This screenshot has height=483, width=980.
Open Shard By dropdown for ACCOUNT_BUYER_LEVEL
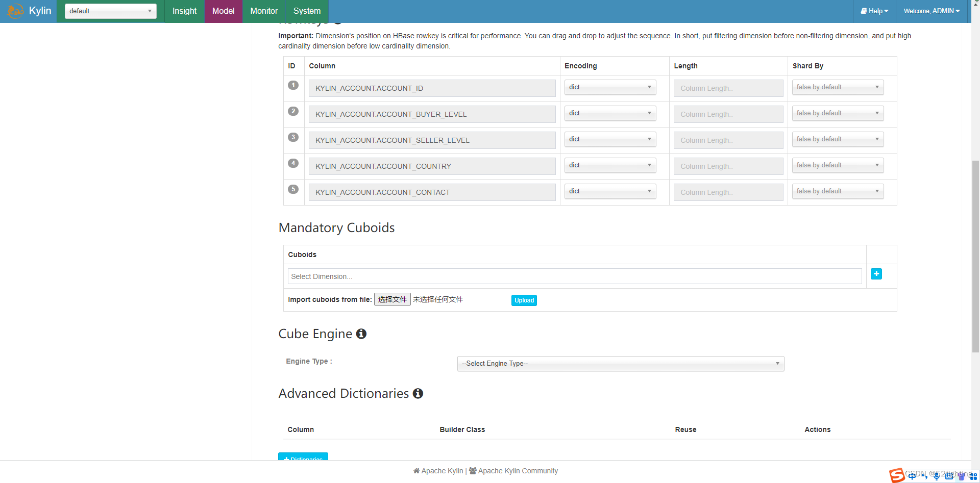[838, 113]
